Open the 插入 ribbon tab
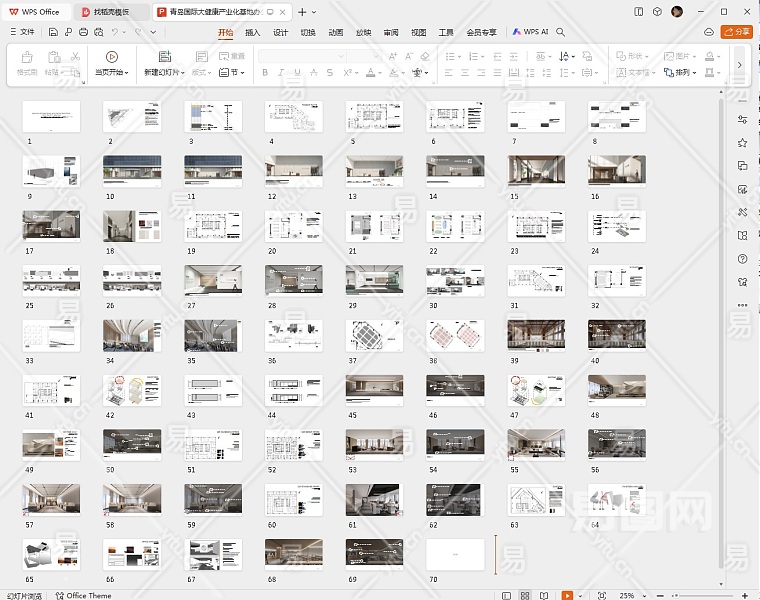This screenshot has width=760, height=600. [253, 32]
